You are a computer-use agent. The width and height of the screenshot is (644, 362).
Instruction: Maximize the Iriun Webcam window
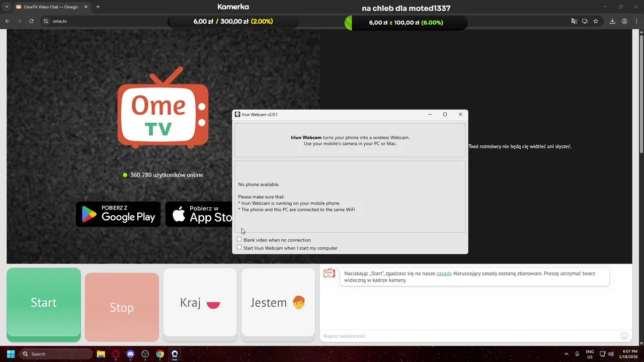(x=445, y=115)
